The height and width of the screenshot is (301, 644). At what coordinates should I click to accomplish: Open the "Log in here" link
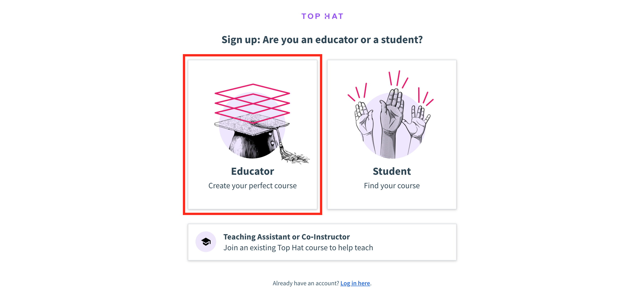(x=355, y=283)
